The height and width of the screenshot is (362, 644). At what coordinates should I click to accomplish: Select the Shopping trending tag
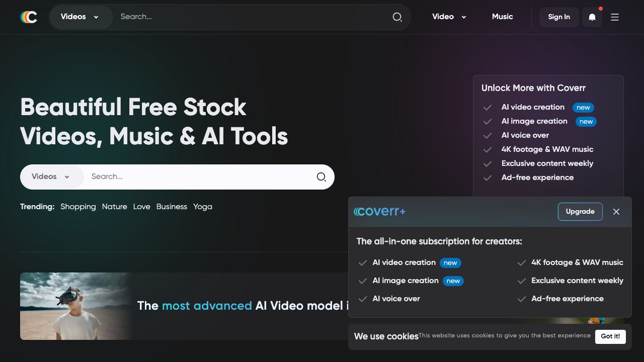(78, 207)
